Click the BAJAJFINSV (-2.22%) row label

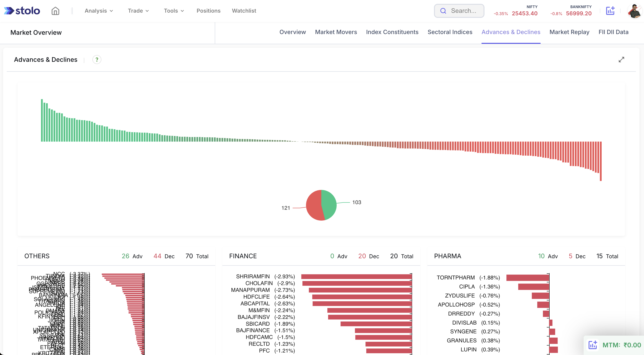(x=266, y=317)
